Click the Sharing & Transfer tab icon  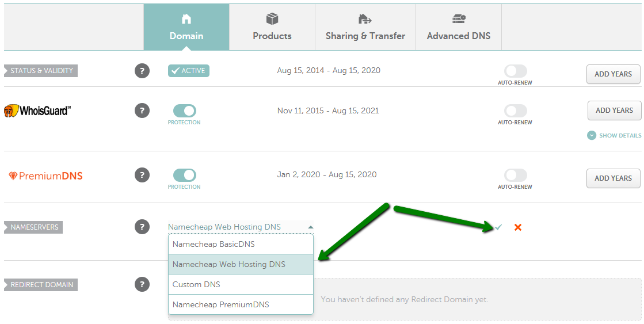pos(365,19)
